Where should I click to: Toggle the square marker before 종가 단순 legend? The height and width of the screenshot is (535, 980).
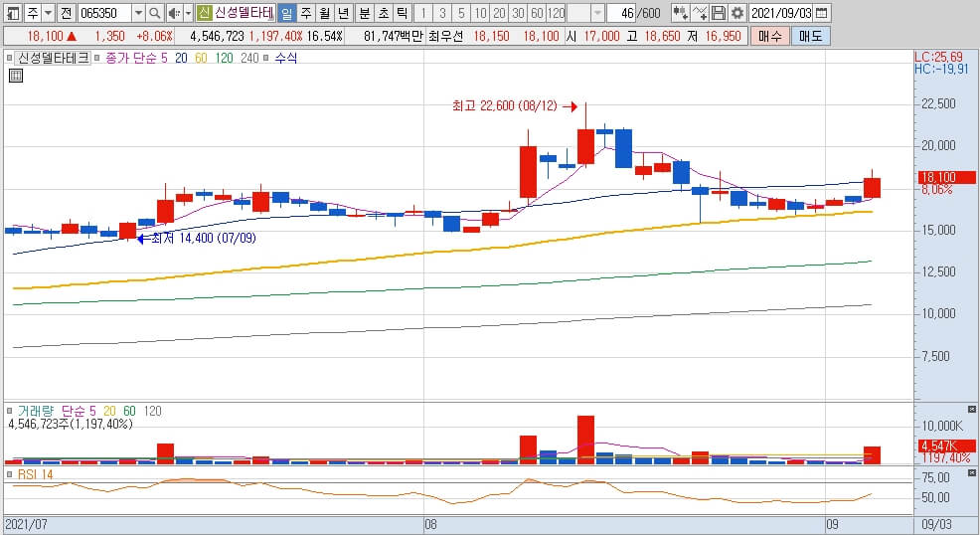96,58
